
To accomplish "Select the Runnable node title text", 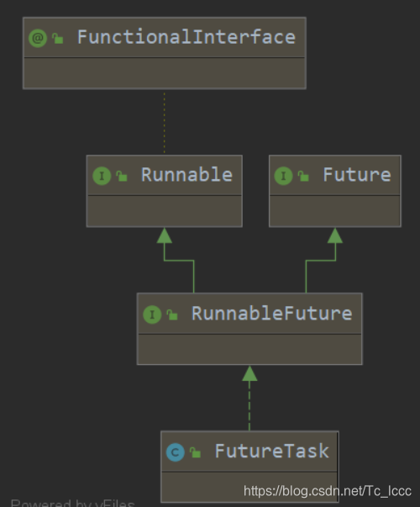I will [186, 175].
